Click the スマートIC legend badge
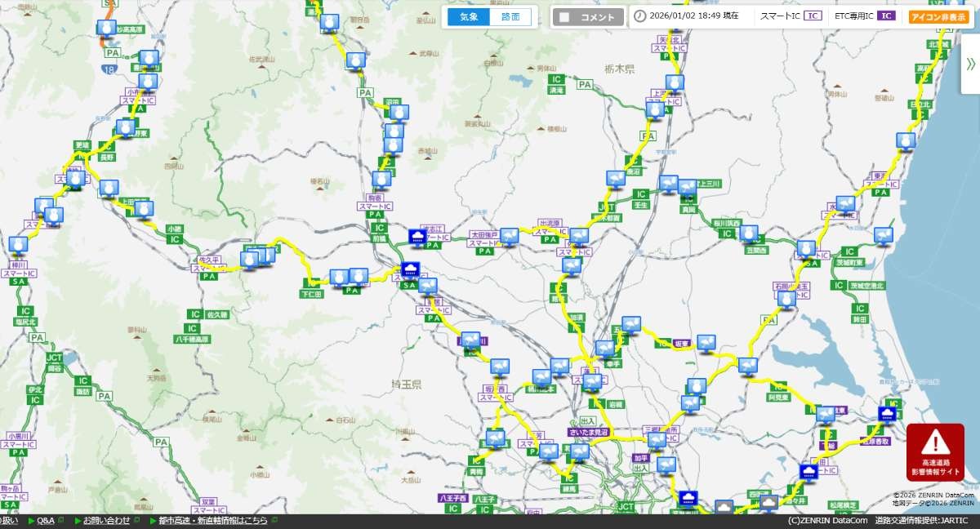 [812, 16]
